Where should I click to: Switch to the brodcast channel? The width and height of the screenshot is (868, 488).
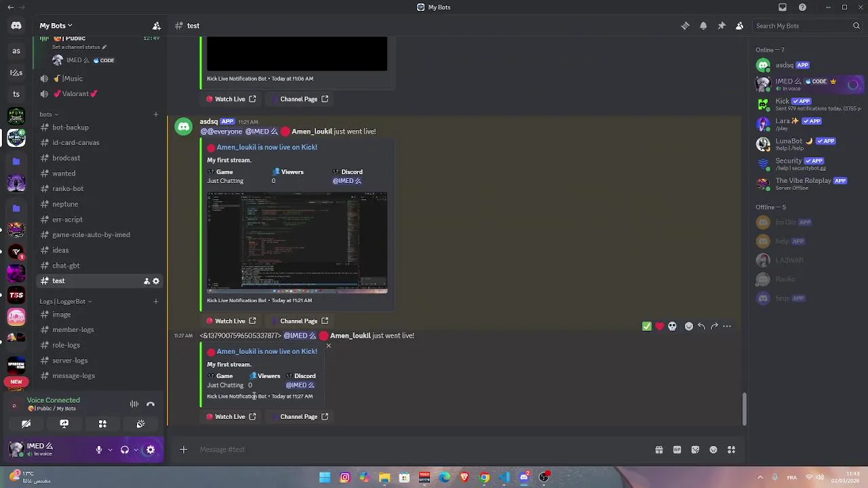[x=100, y=158]
